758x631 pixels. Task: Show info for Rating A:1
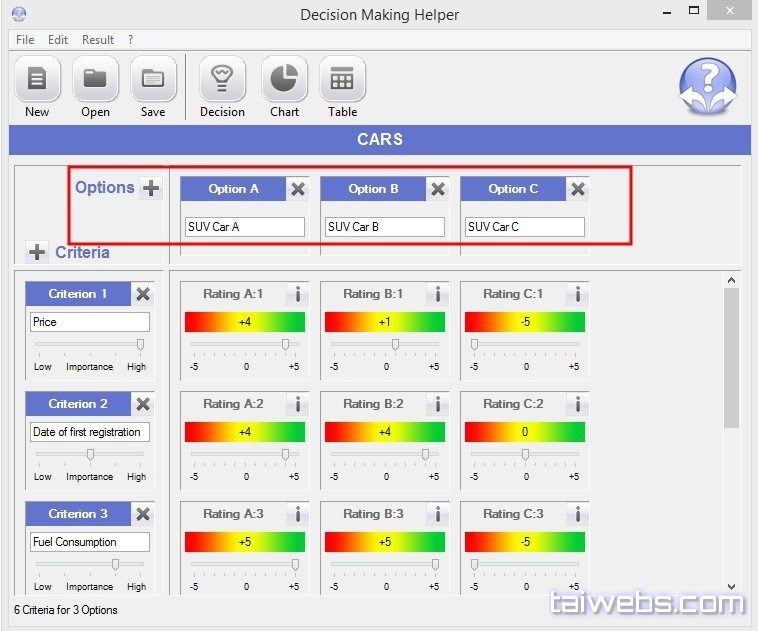coord(297,294)
